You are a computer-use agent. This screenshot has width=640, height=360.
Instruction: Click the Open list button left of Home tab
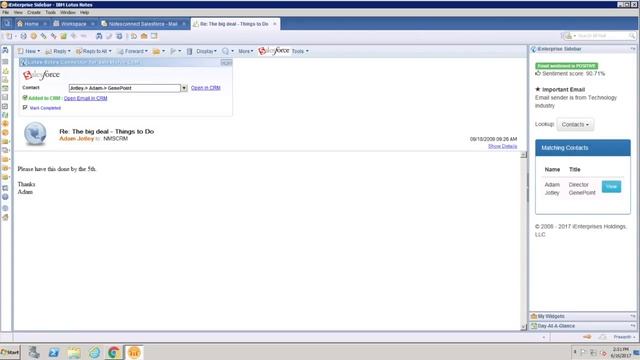(7, 24)
